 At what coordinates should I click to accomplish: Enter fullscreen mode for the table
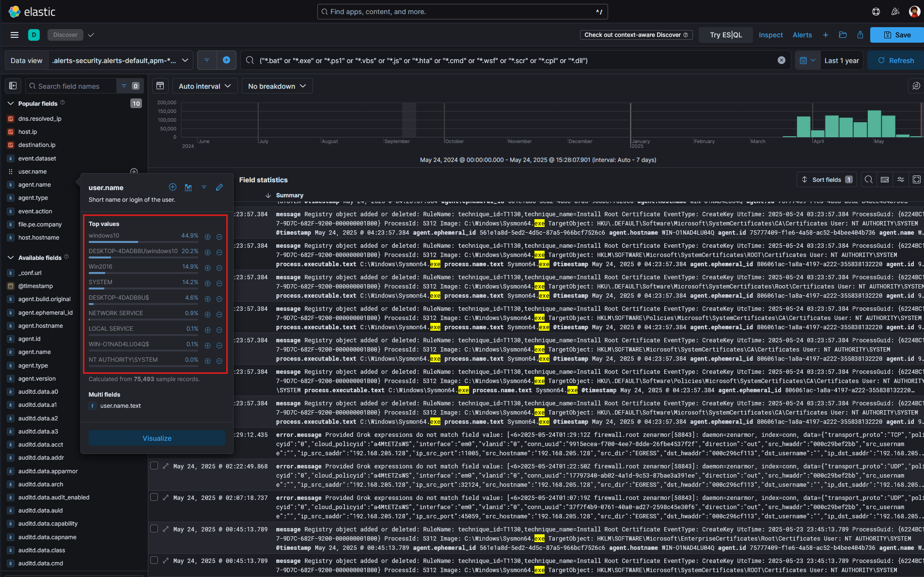click(x=917, y=179)
